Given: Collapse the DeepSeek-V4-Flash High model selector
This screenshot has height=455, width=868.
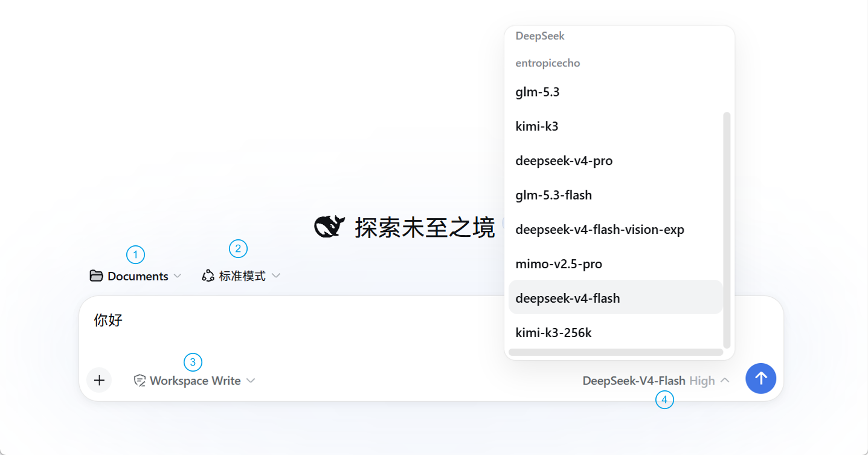Looking at the screenshot, I should click(x=656, y=381).
